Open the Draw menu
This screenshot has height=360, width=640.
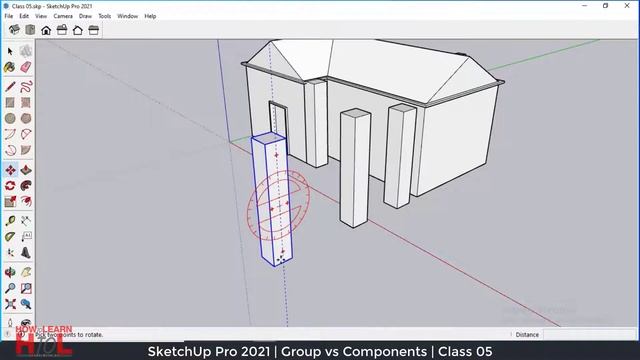coord(85,16)
